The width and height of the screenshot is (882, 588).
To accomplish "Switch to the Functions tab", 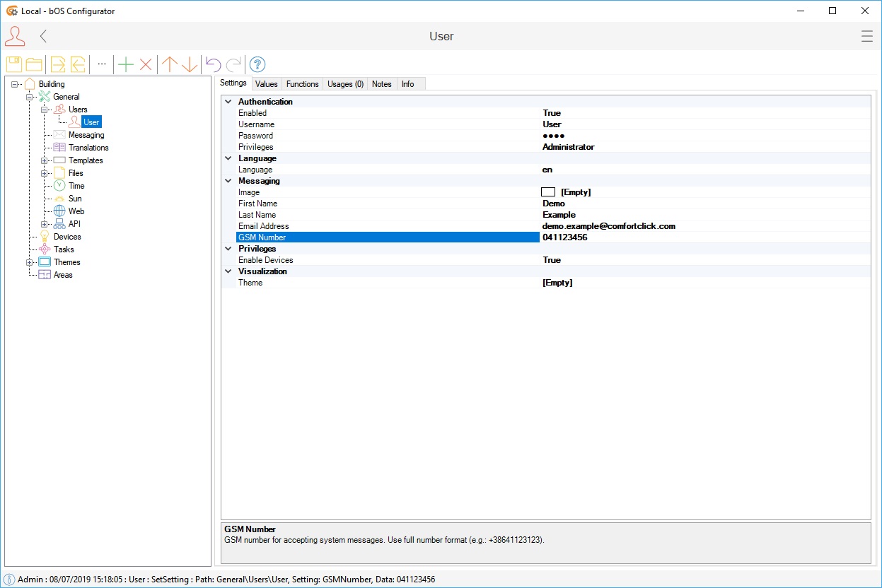I will coord(303,84).
